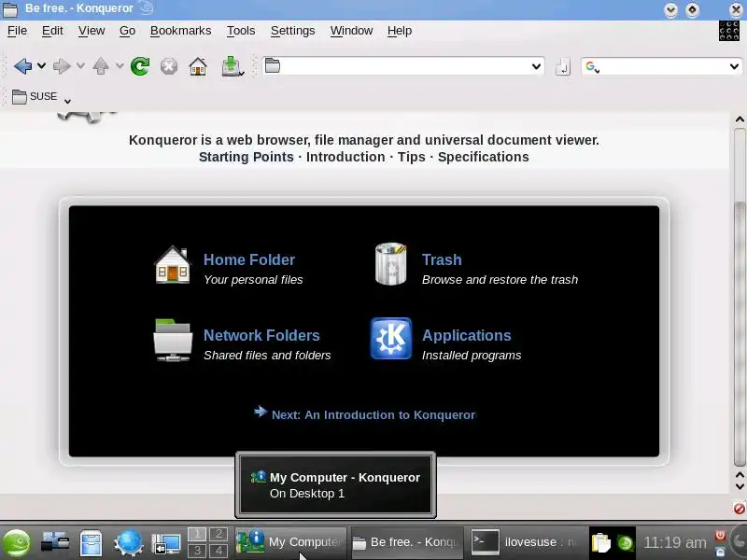Click the greyed Forward arrow

(x=62, y=66)
